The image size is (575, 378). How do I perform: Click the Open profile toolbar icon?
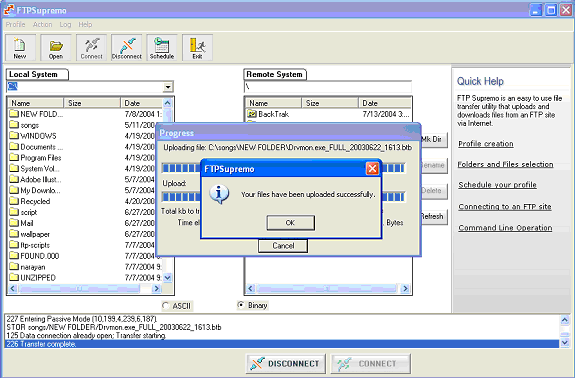click(55, 48)
